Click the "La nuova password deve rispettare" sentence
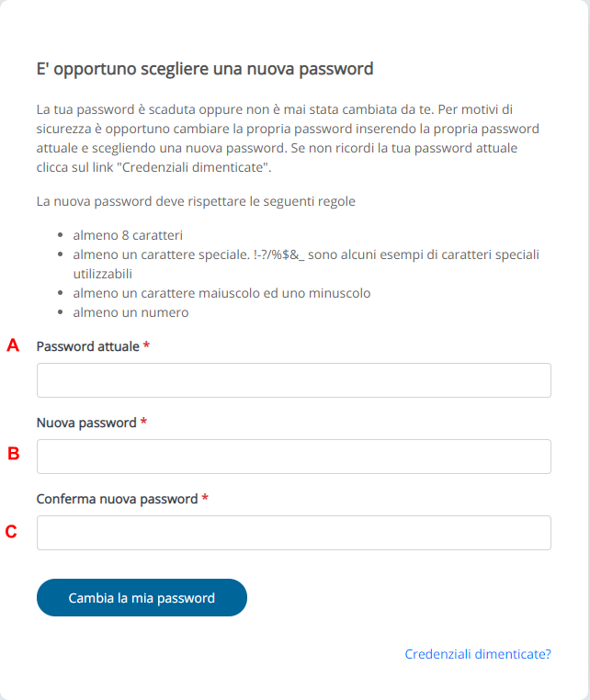Viewport: 590px width, 700px height. (196, 201)
